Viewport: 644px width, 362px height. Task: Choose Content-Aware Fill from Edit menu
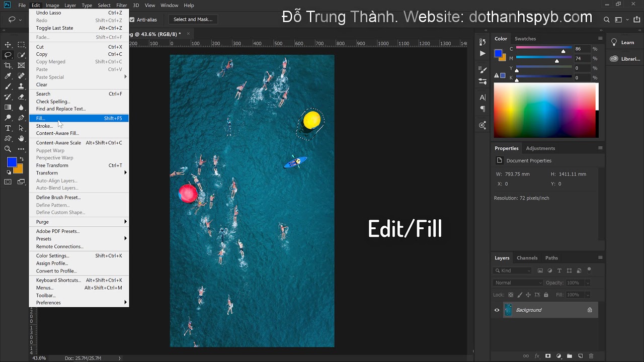coord(57,133)
